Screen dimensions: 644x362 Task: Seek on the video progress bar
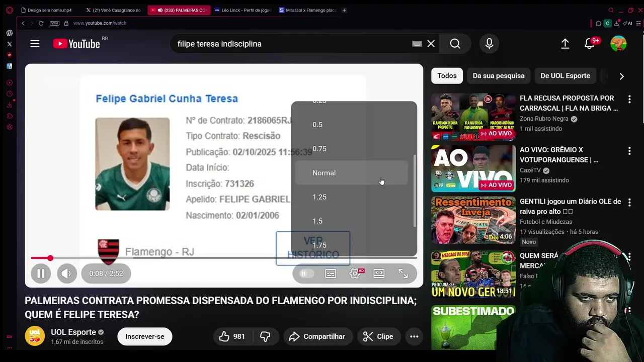tap(224, 258)
